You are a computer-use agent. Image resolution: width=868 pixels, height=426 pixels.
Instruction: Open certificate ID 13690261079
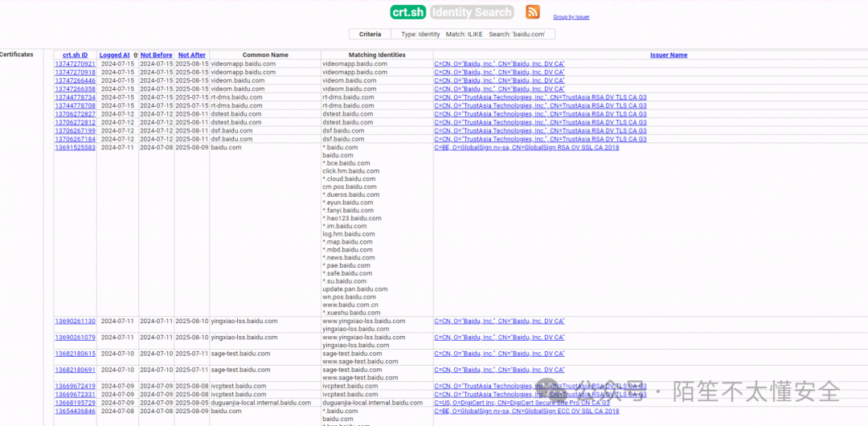76,337
